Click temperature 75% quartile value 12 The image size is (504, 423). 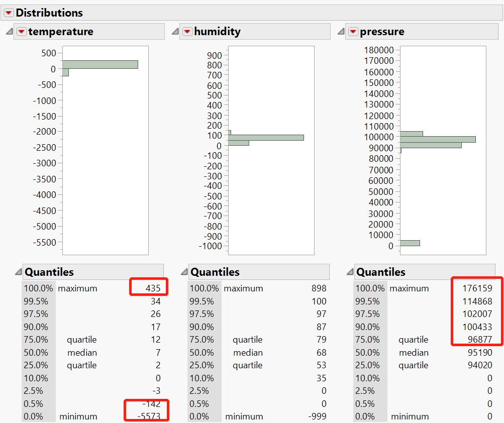pos(156,340)
